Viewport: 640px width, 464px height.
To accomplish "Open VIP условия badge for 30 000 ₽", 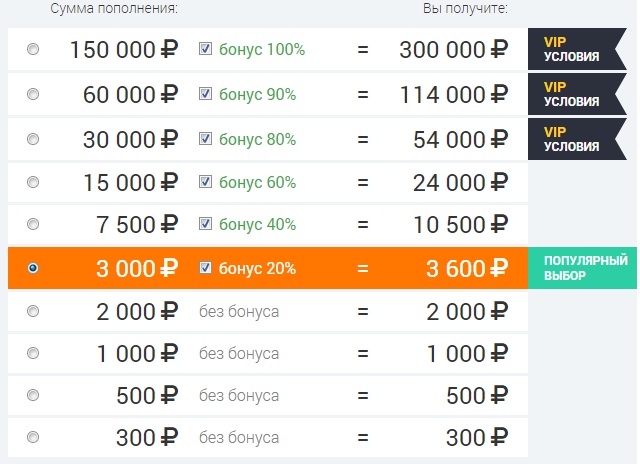I will [x=577, y=139].
